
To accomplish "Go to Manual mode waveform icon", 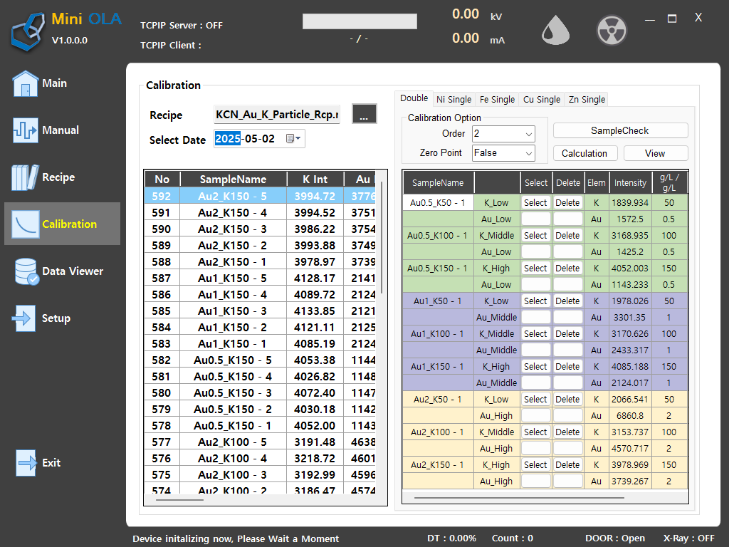I will click(x=25, y=130).
